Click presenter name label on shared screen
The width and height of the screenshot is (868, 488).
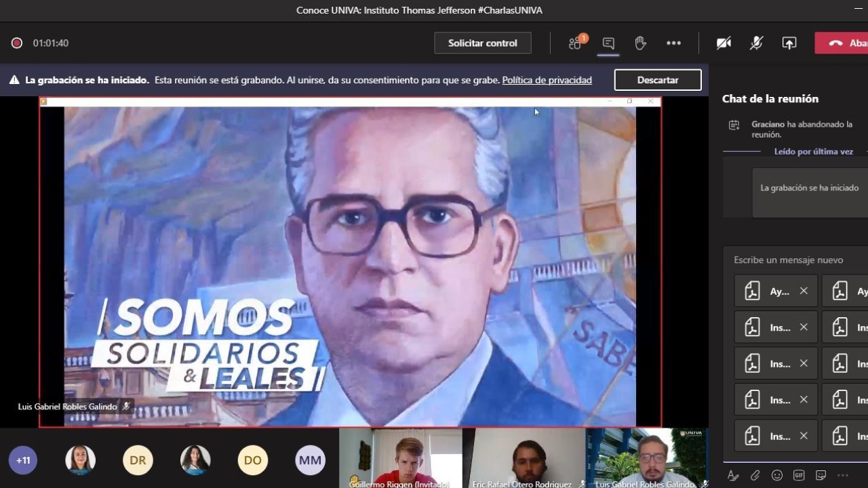(x=68, y=407)
